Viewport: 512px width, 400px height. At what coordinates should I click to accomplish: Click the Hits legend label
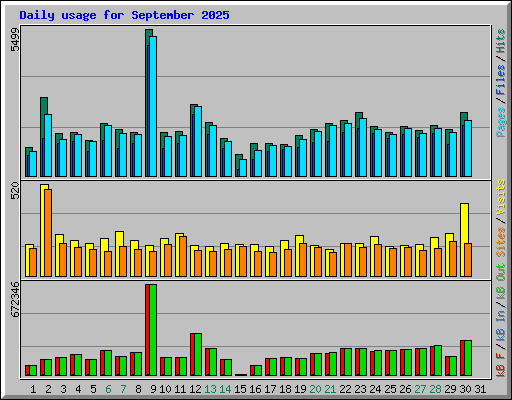(x=500, y=41)
